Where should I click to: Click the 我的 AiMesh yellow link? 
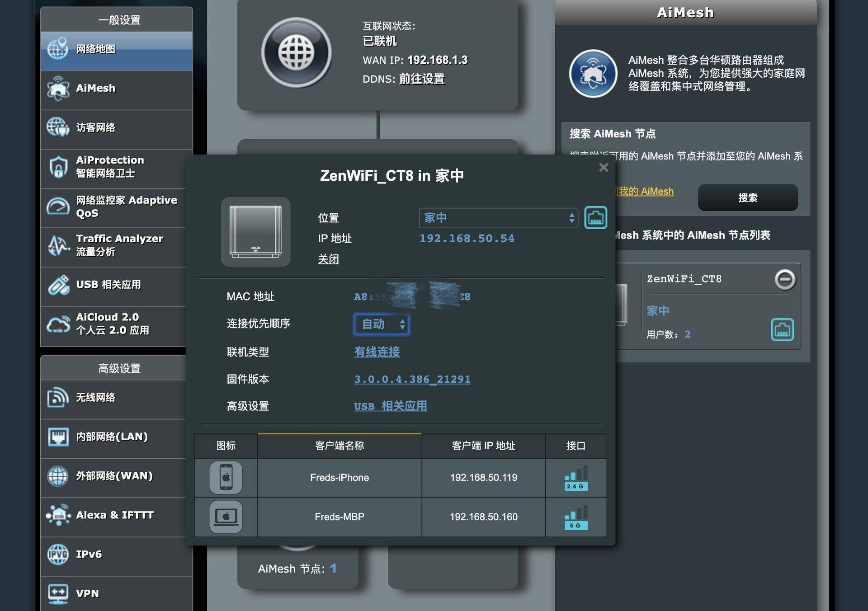click(645, 192)
